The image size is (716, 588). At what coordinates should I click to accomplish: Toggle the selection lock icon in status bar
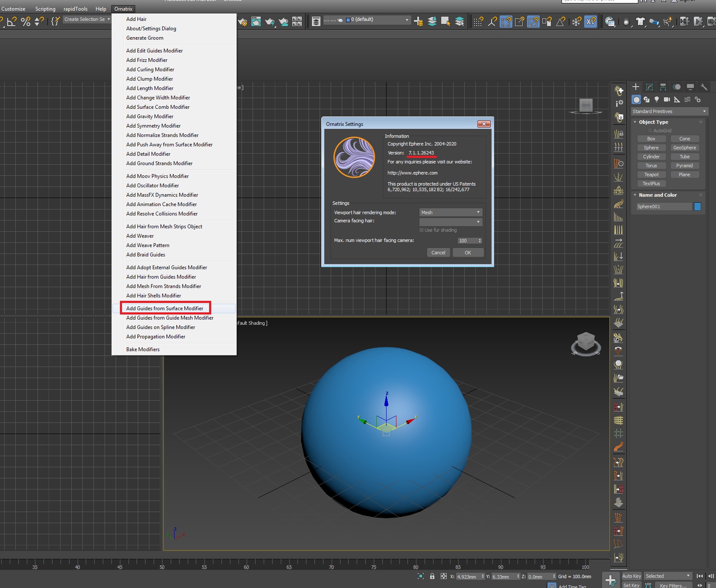[432, 576]
